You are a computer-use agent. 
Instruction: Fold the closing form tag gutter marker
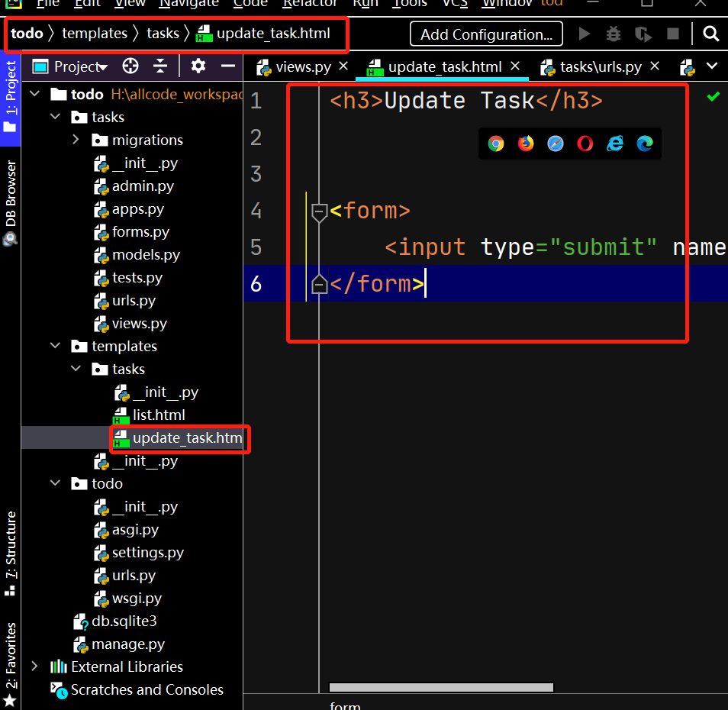320,284
